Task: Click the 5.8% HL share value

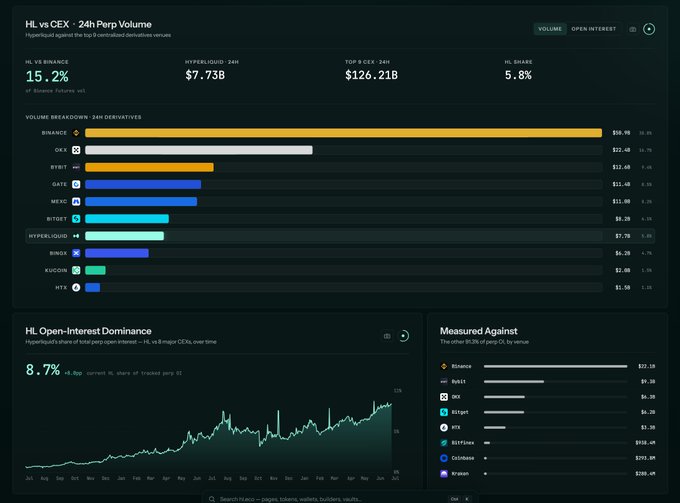Action: [518, 75]
